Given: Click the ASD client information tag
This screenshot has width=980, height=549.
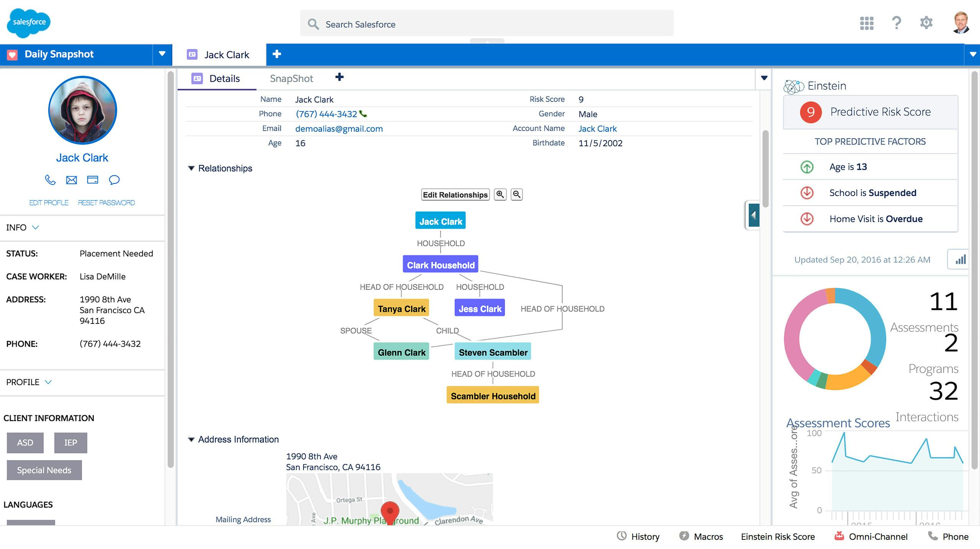Looking at the screenshot, I should [x=25, y=443].
